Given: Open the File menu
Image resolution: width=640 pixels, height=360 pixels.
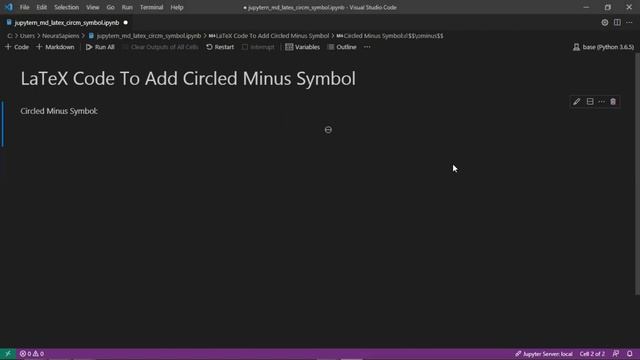Looking at the screenshot, I should click(x=24, y=7).
